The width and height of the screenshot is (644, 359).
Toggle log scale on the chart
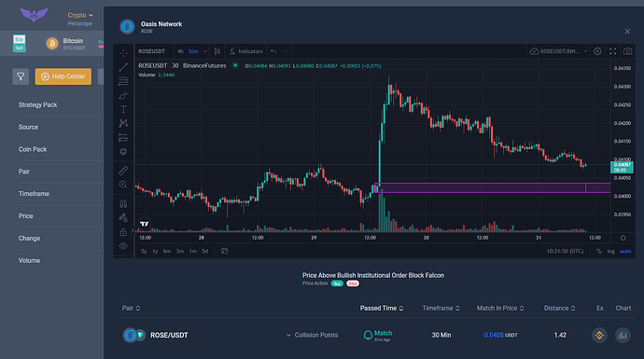pyautogui.click(x=611, y=251)
